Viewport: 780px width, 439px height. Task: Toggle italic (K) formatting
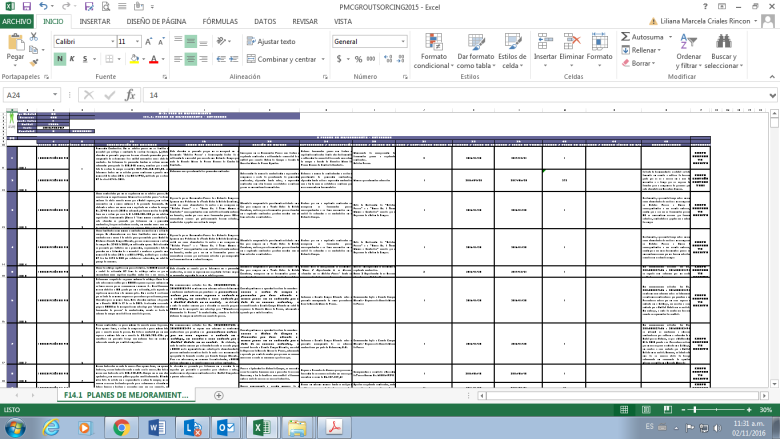click(x=72, y=59)
